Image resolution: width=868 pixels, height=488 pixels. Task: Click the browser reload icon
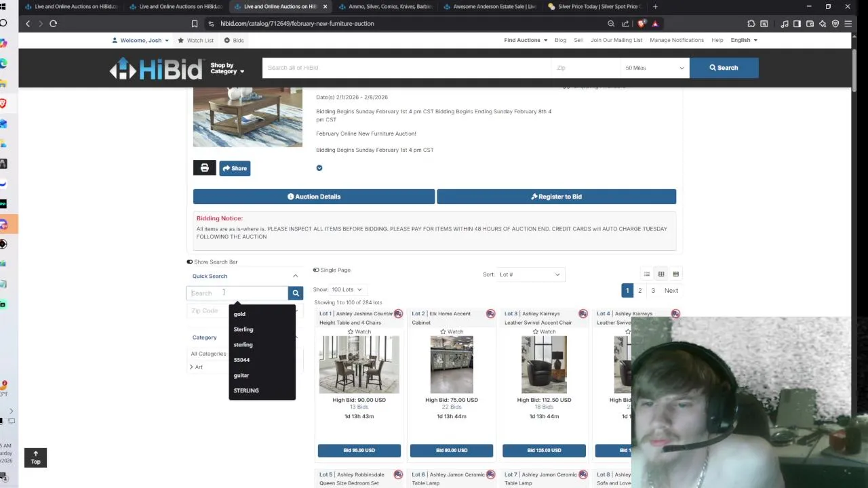point(53,24)
